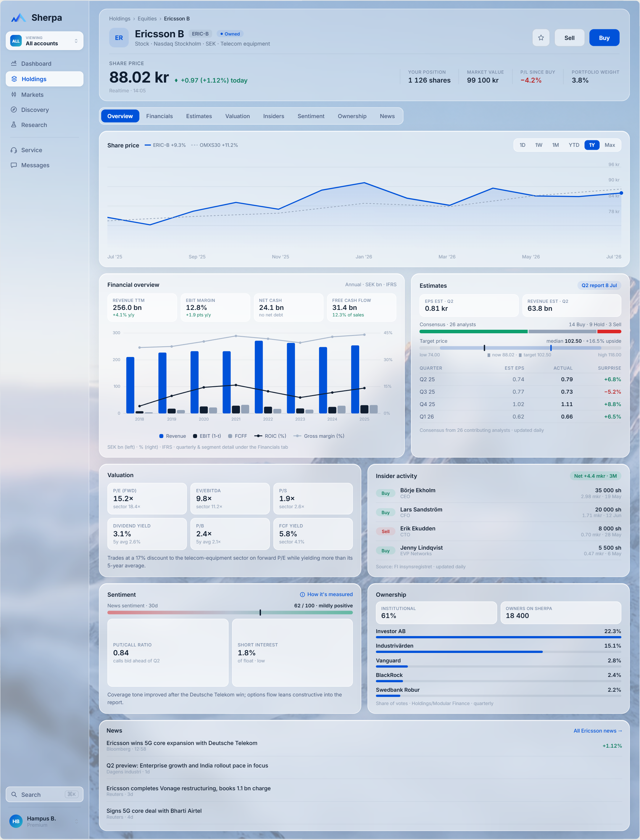Screen dimensions: 640x840
Task: Open the Ownership tab
Action: click(x=352, y=116)
